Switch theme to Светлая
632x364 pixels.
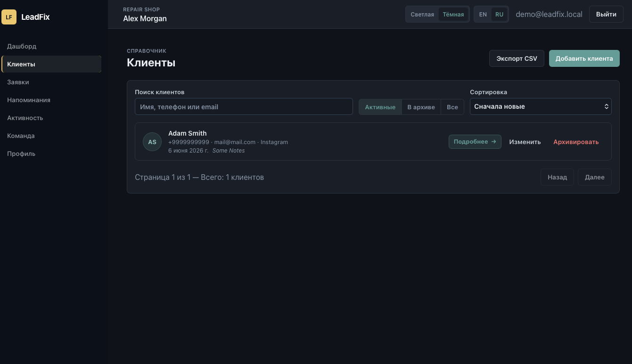(x=422, y=14)
